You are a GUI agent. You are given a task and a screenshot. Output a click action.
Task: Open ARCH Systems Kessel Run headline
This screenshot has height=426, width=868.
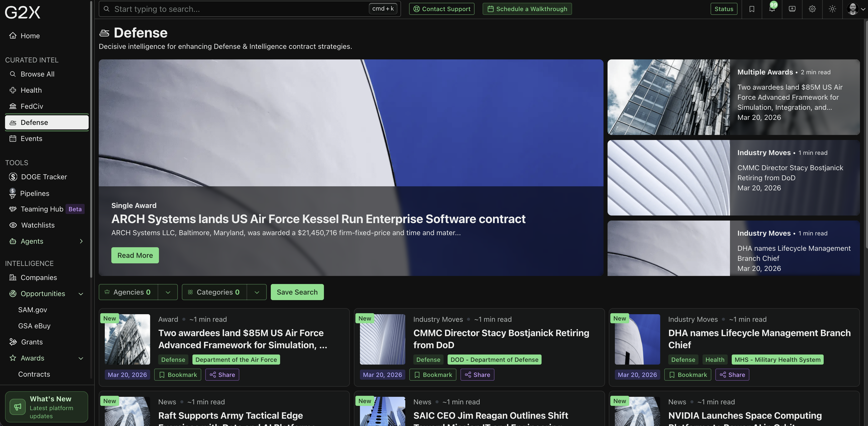[x=318, y=219]
